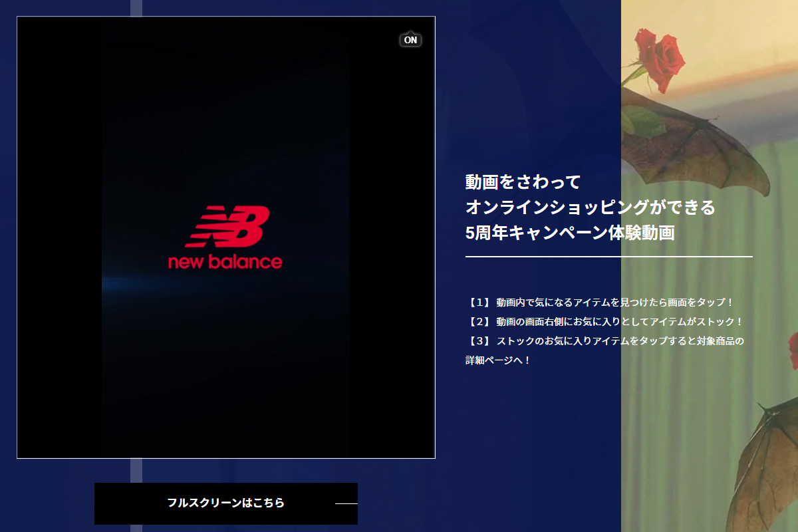This screenshot has height=532, width=798.
Task: Select the line オンラインショッピングができる
Action: pyautogui.click(x=591, y=207)
